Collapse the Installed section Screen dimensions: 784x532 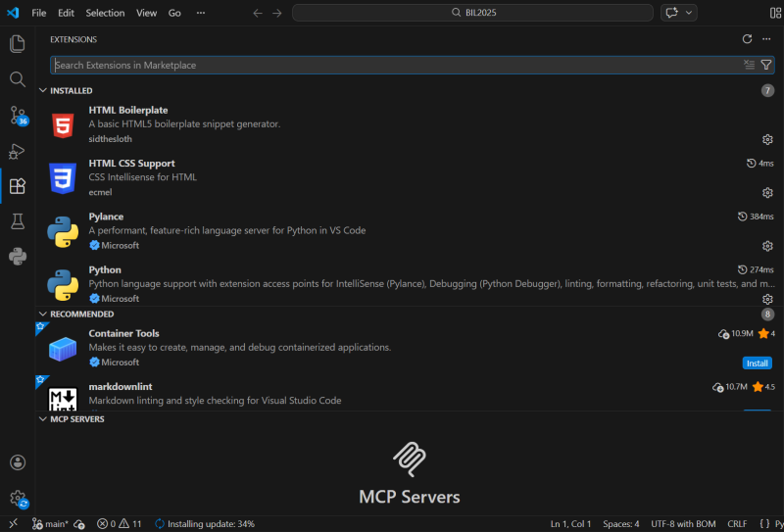pyautogui.click(x=43, y=90)
